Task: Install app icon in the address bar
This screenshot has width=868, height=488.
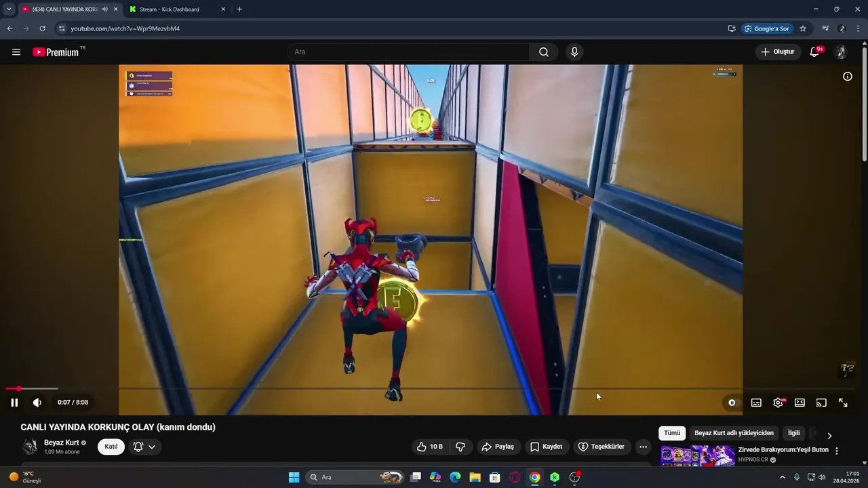Action: [x=732, y=28]
